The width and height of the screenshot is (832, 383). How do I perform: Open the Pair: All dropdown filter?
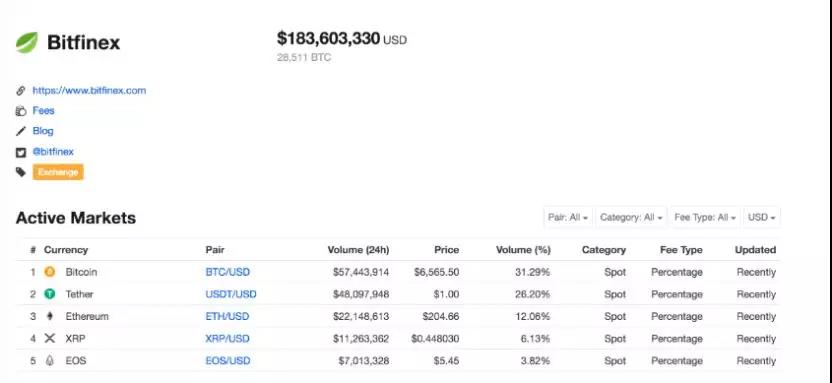pyautogui.click(x=568, y=217)
